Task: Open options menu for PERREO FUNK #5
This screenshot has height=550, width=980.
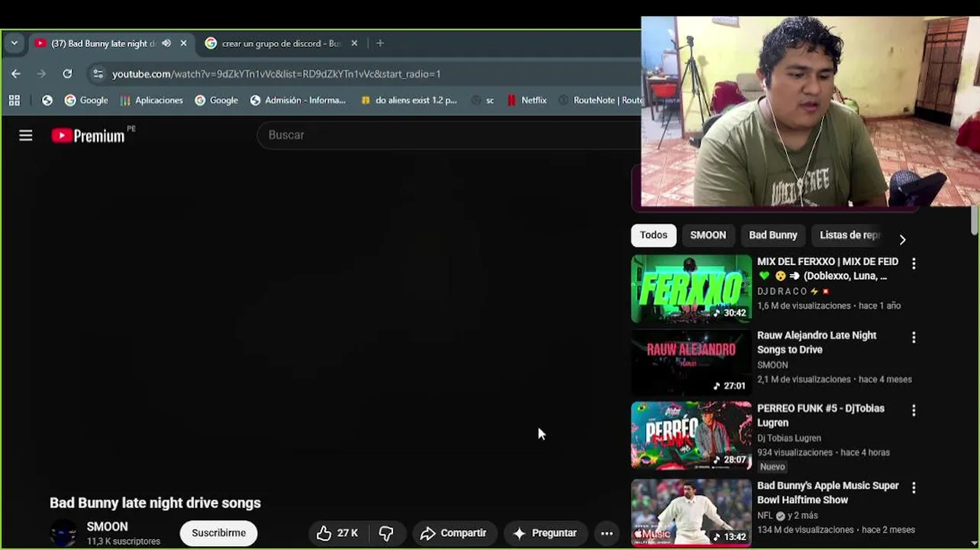Action: pyautogui.click(x=914, y=410)
